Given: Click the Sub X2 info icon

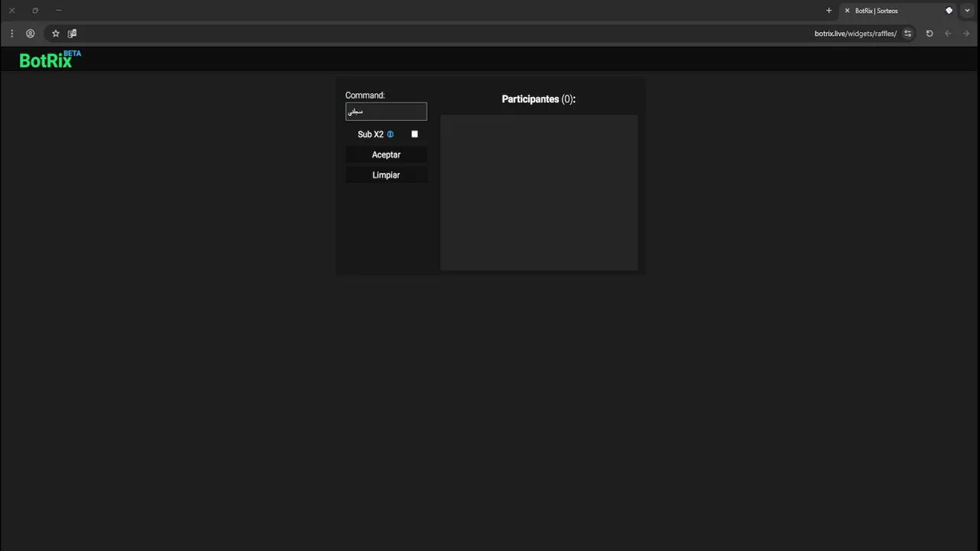Looking at the screenshot, I should [390, 135].
